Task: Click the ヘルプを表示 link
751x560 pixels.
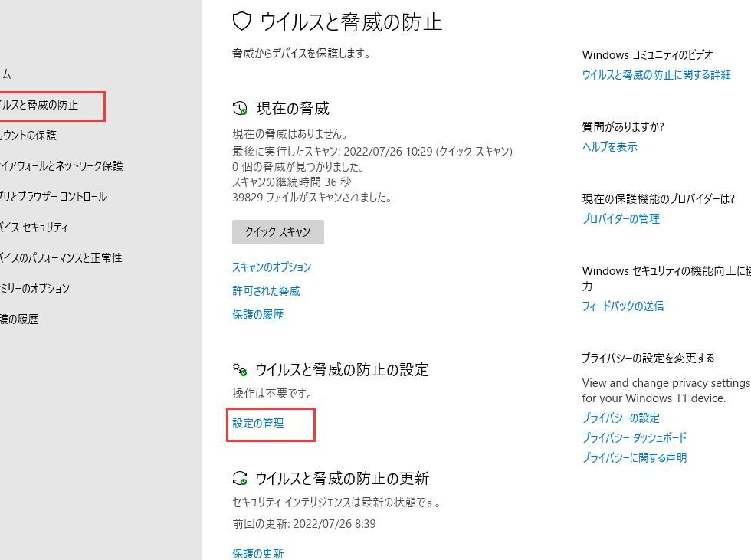Action: click(x=609, y=147)
